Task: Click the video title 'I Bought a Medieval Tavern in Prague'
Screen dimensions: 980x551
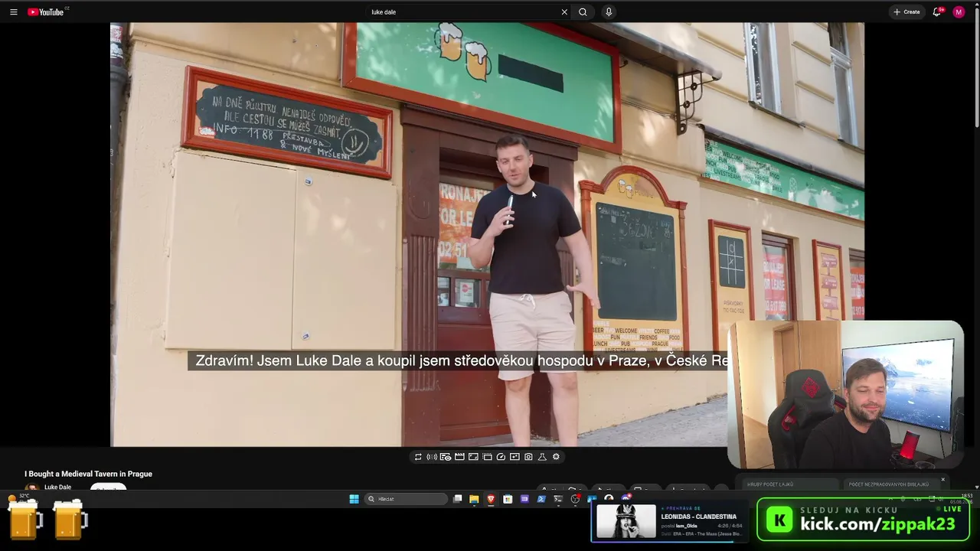Action: (x=88, y=474)
